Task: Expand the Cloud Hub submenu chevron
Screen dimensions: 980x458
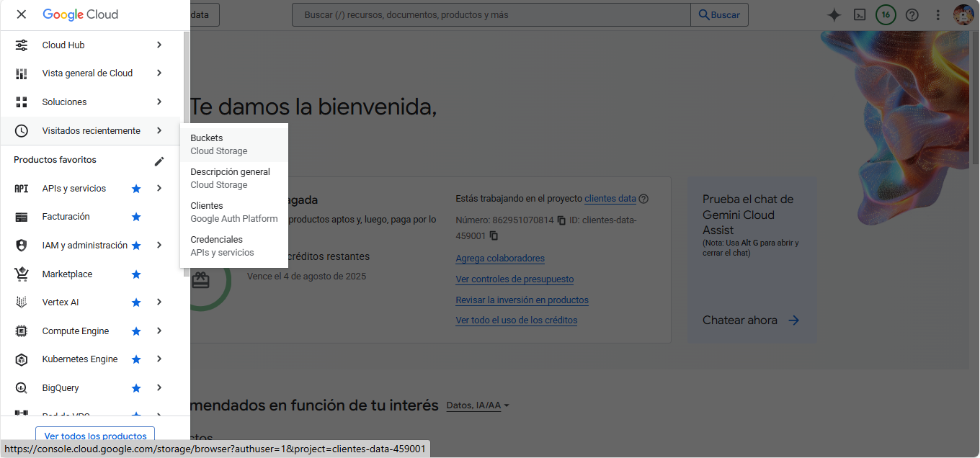Action: [159, 45]
